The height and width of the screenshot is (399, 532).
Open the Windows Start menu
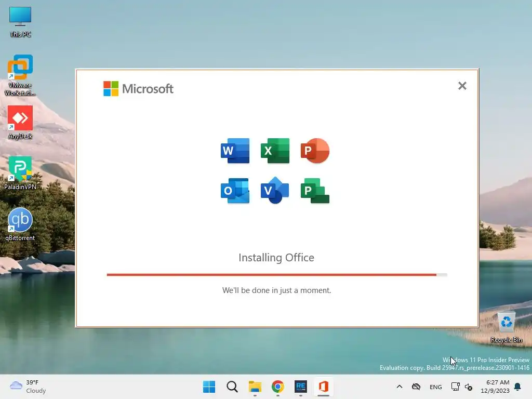pyautogui.click(x=209, y=387)
